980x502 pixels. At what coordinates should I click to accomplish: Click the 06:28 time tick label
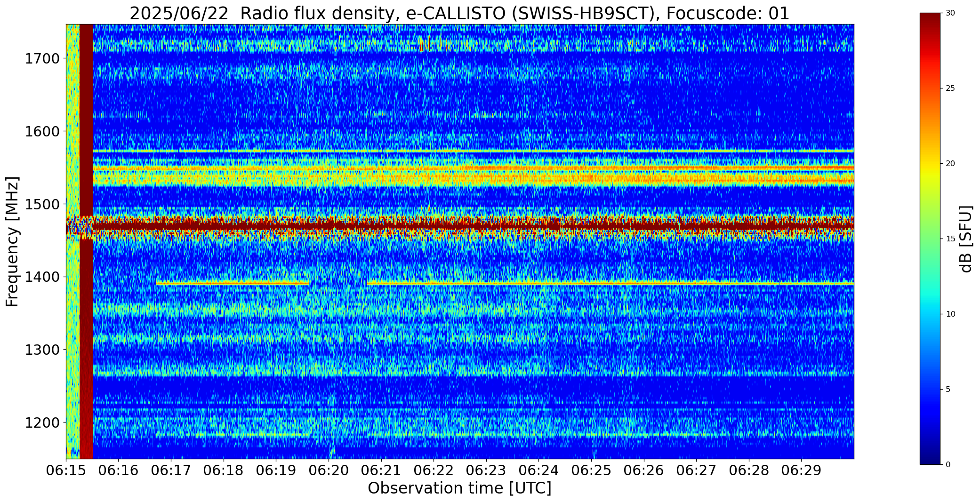click(749, 470)
